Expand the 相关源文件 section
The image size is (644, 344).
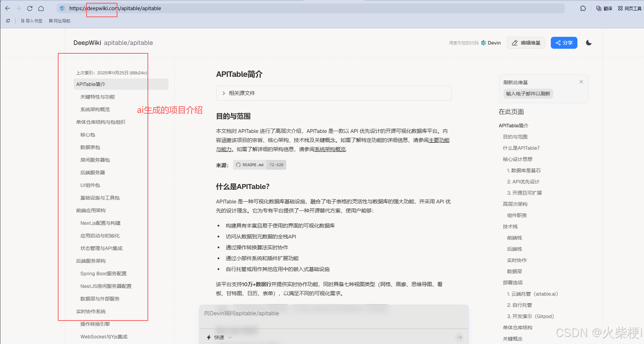tap(241, 93)
